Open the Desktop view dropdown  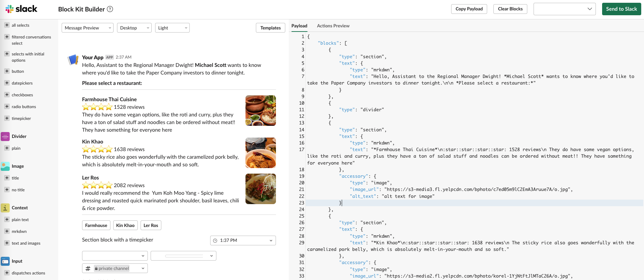tap(134, 28)
